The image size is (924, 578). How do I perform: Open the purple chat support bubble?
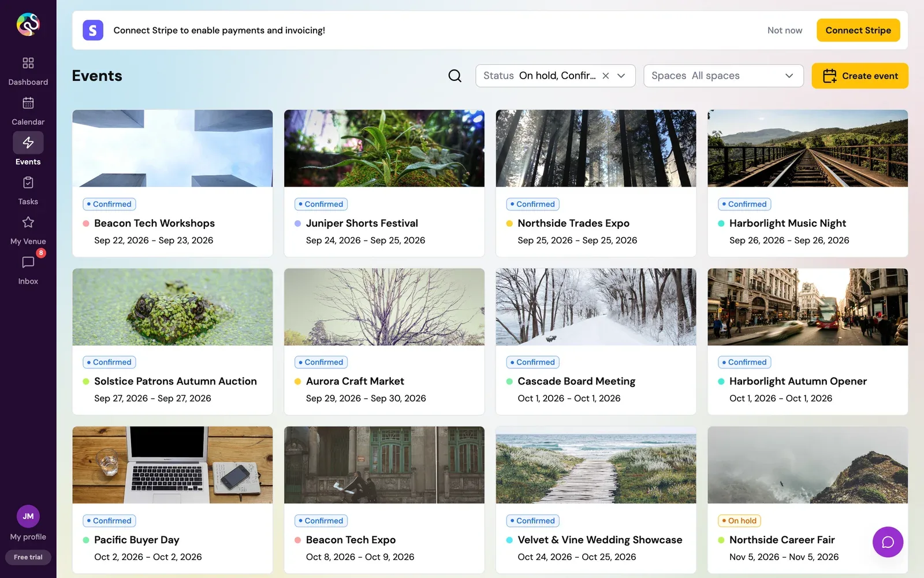(x=888, y=542)
